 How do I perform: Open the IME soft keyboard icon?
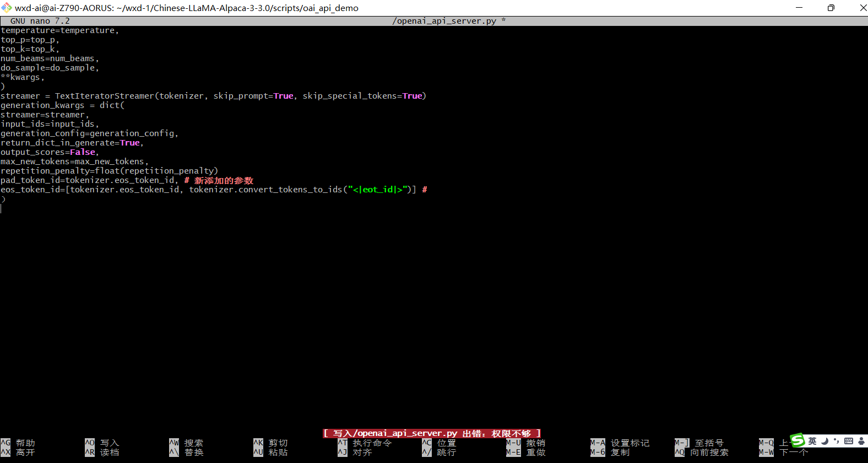point(849,441)
